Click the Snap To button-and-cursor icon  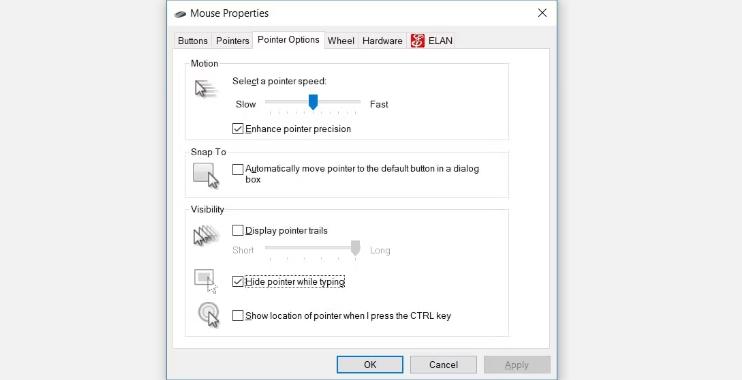[206, 176]
